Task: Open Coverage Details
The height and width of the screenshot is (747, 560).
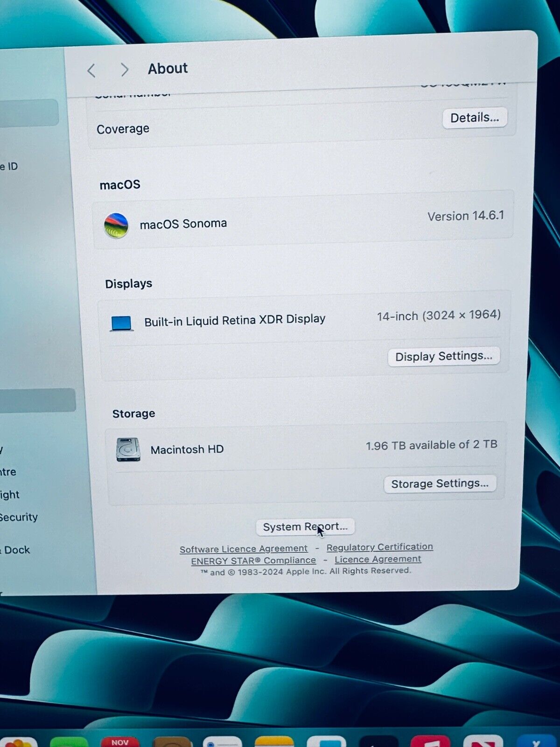Action: [x=474, y=118]
